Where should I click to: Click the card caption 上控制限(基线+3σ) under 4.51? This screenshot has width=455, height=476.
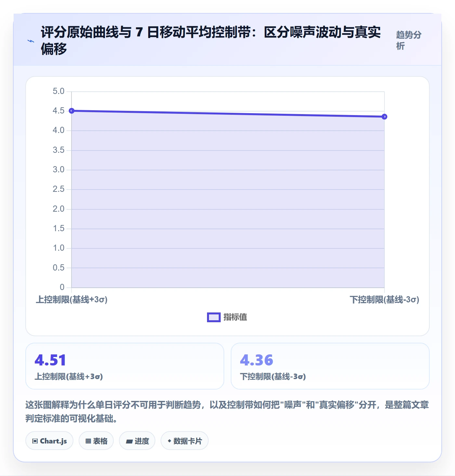[69, 377]
